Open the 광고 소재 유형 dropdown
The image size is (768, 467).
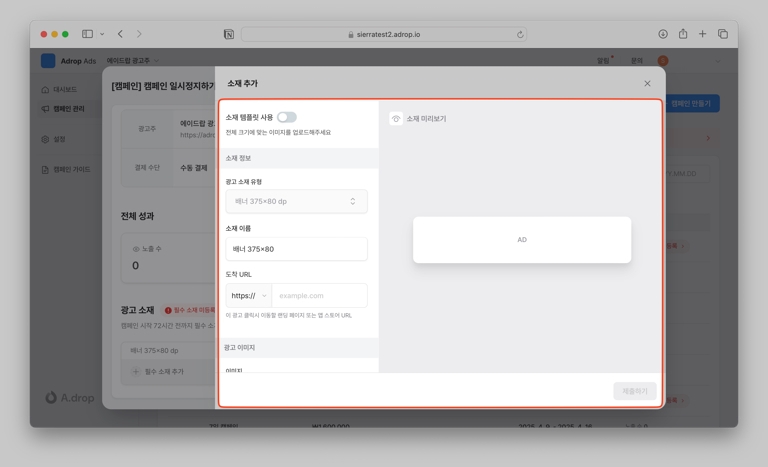(296, 201)
